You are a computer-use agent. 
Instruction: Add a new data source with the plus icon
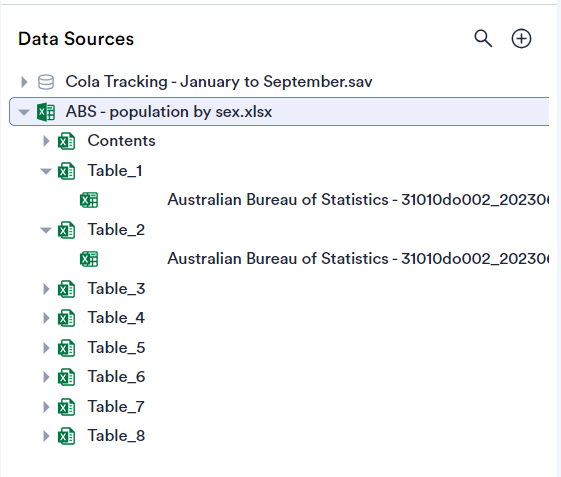pos(521,38)
